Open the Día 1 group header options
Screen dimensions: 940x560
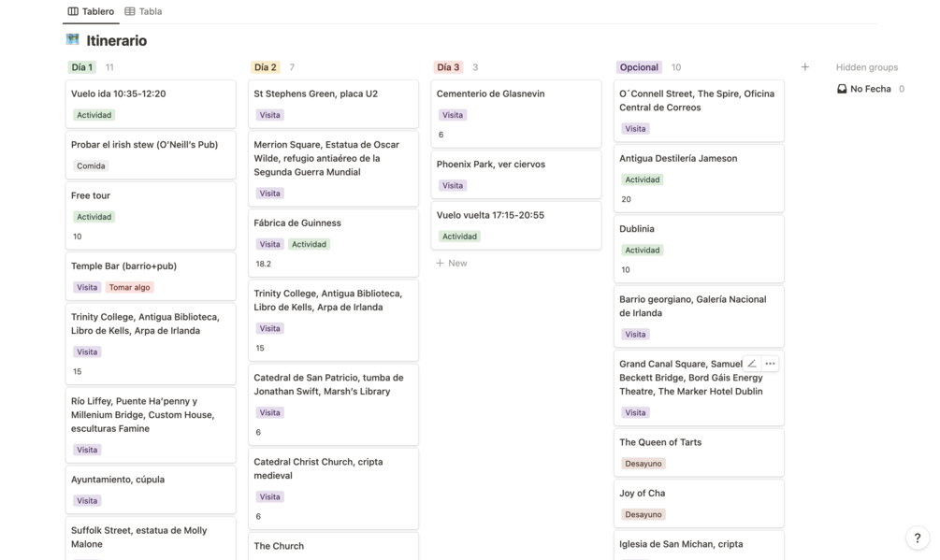[x=82, y=67]
